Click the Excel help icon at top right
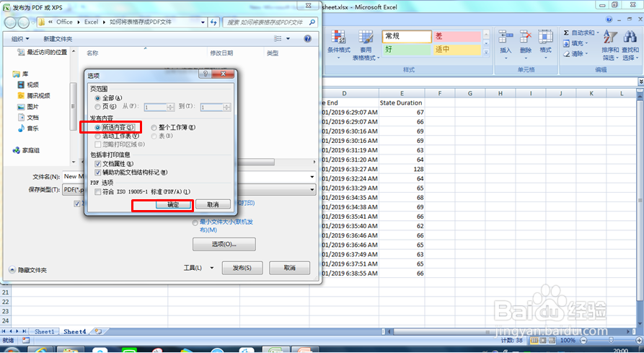 609,19
